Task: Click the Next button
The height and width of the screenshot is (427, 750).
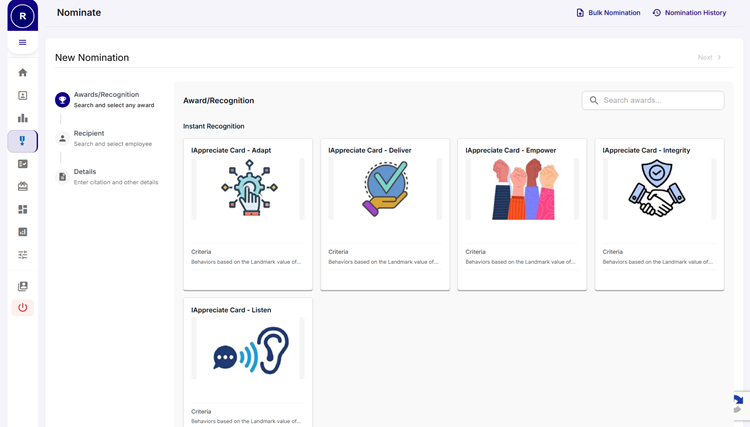Action: click(x=710, y=57)
